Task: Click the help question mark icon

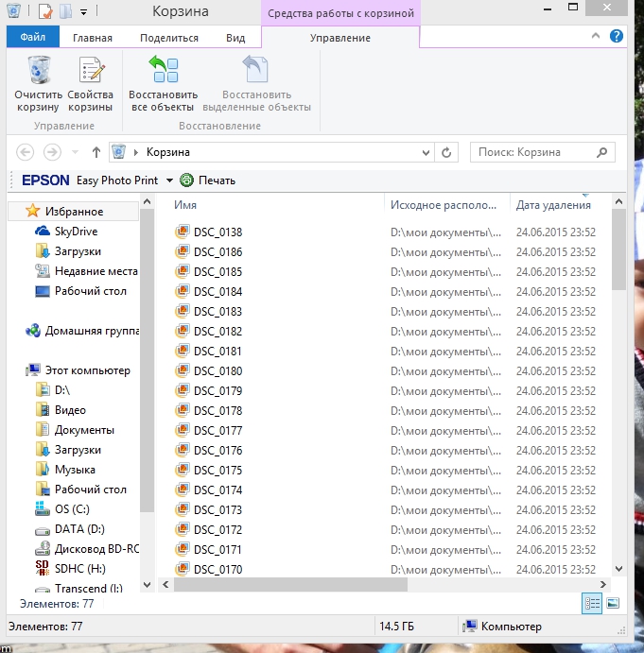Action: click(x=616, y=37)
